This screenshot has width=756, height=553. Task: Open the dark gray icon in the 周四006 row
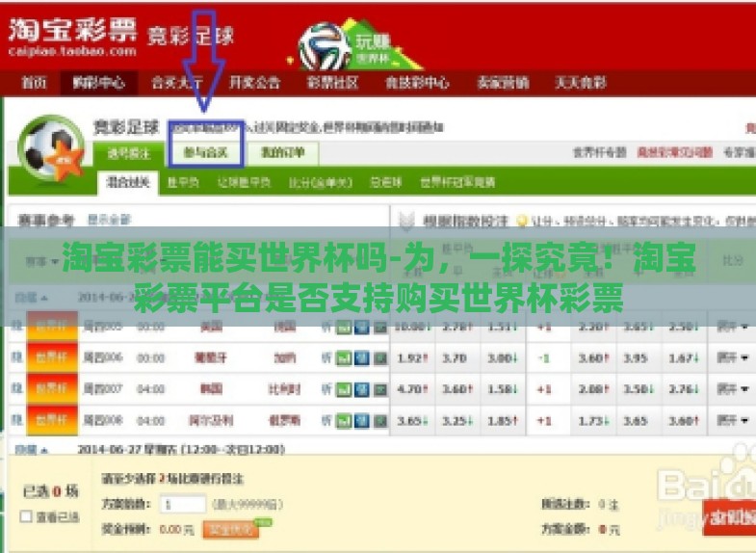pyautogui.click(x=380, y=358)
